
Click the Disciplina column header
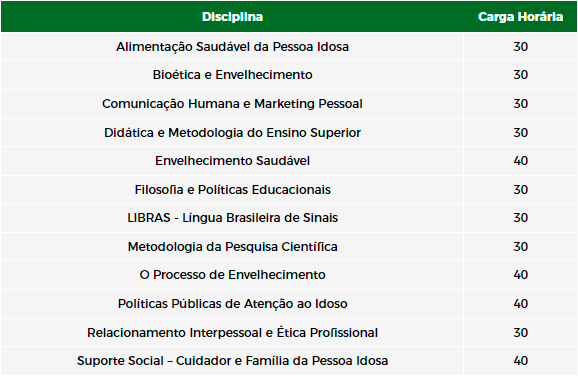[232, 17]
